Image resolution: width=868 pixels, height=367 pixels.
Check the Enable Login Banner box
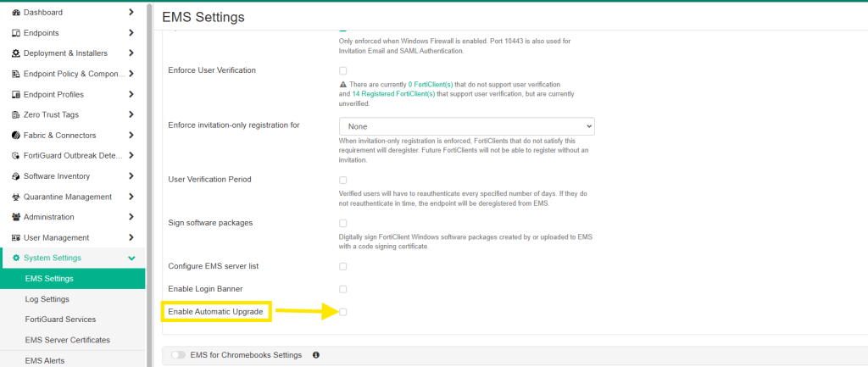click(x=343, y=290)
